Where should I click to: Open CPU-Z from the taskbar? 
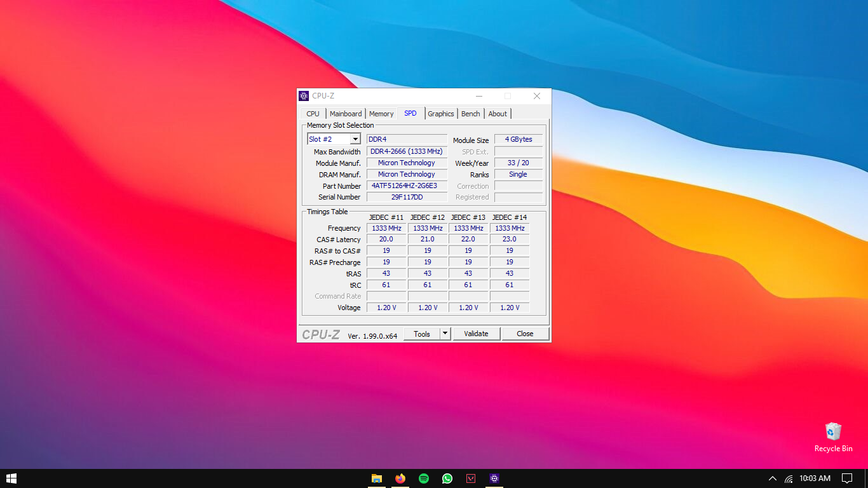click(x=494, y=478)
